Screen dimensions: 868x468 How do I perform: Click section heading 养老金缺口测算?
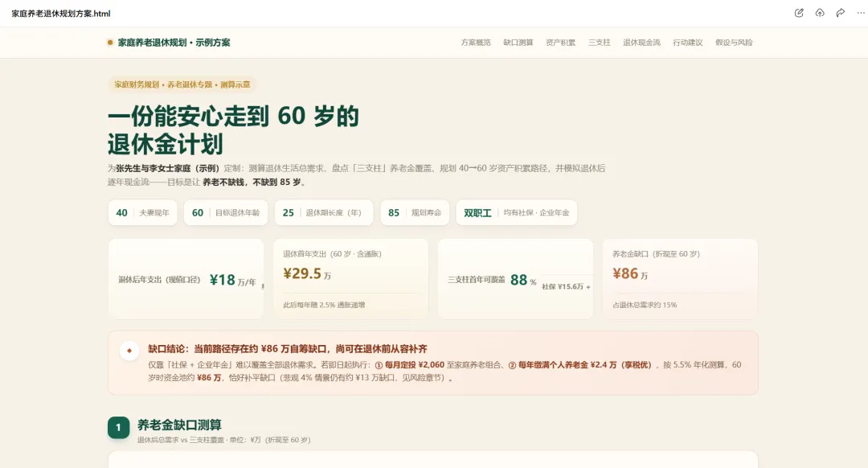(x=179, y=425)
